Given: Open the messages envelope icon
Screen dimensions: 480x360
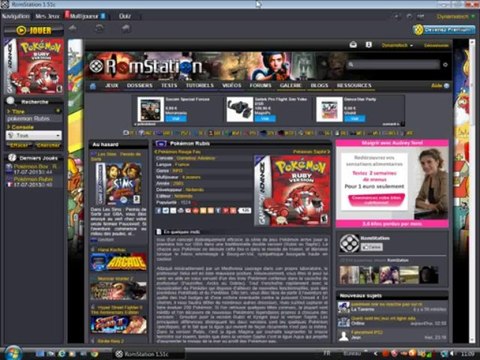Looking at the screenshot, I should (353, 45).
